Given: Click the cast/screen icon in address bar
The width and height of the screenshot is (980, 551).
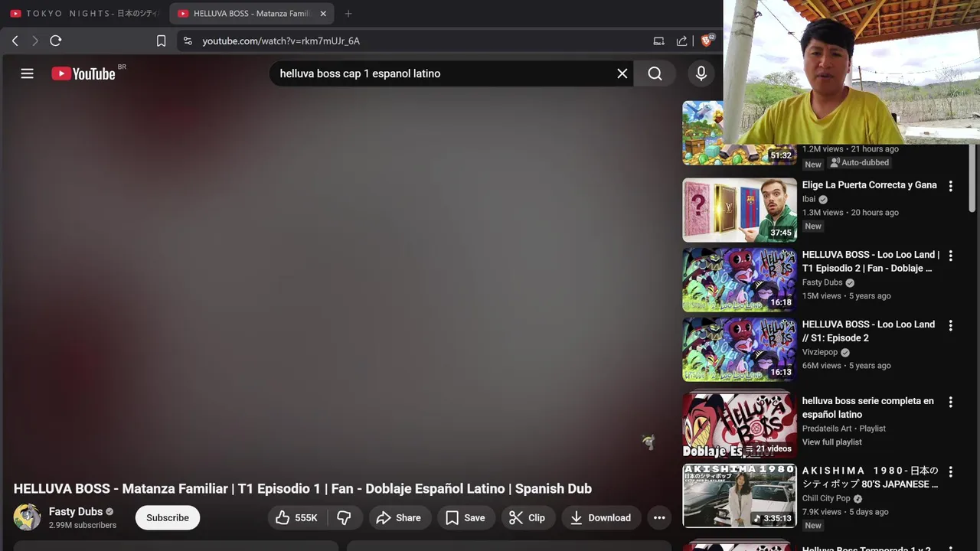Looking at the screenshot, I should (658, 41).
